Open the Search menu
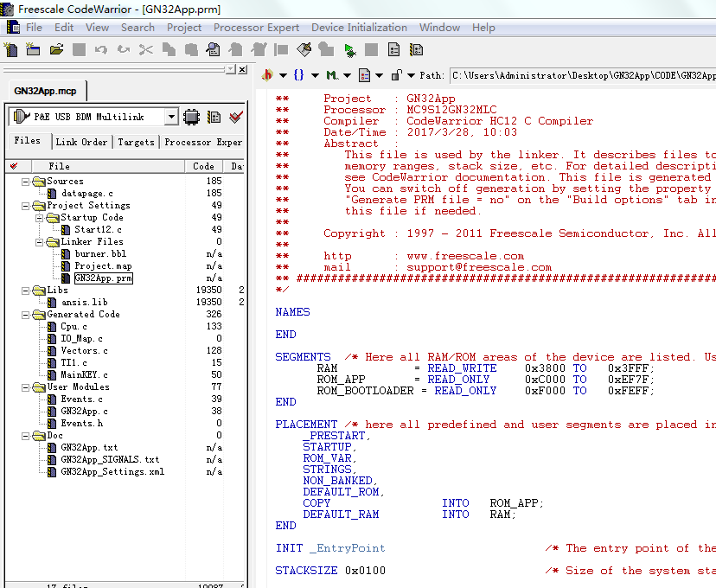 pyautogui.click(x=137, y=28)
